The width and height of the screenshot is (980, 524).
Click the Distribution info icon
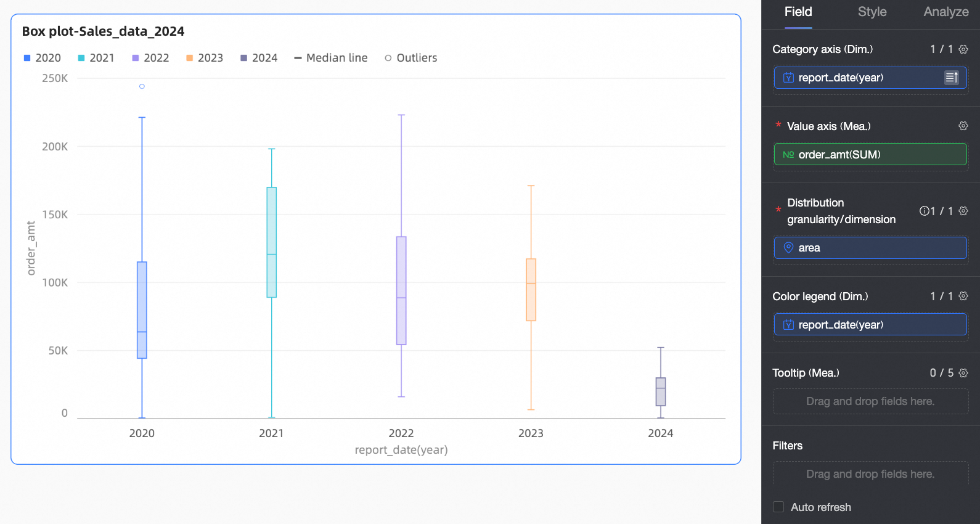click(x=925, y=211)
